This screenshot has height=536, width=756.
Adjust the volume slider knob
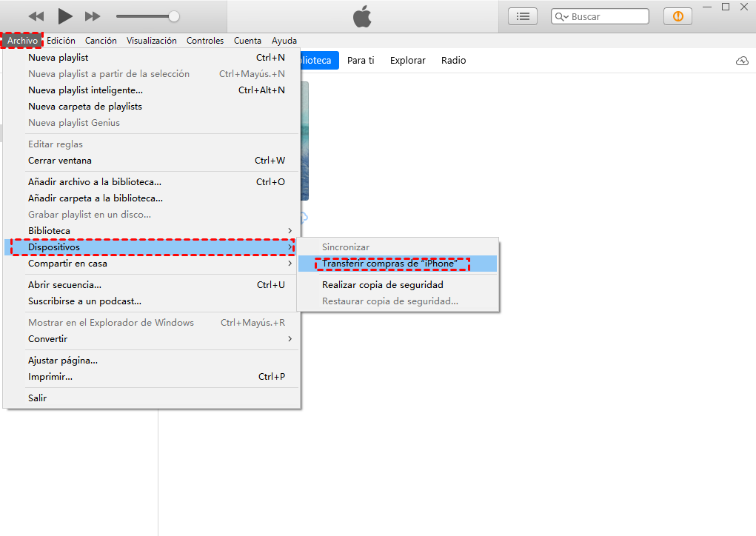point(174,16)
